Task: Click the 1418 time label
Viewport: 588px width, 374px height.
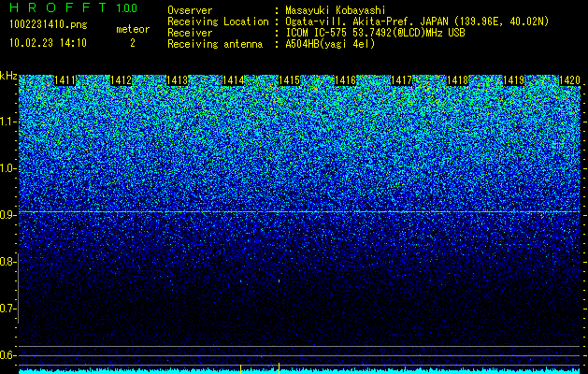Action: click(x=457, y=80)
